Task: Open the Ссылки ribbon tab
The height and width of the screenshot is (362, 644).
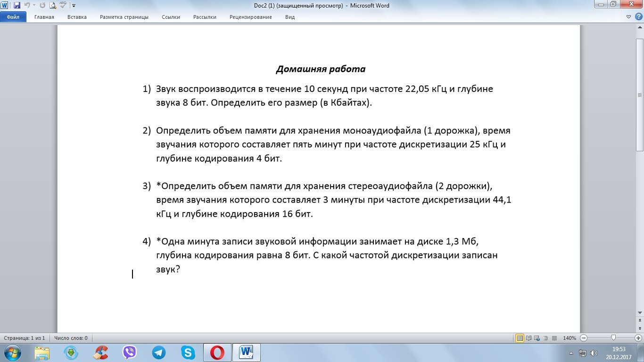Action: click(x=171, y=17)
